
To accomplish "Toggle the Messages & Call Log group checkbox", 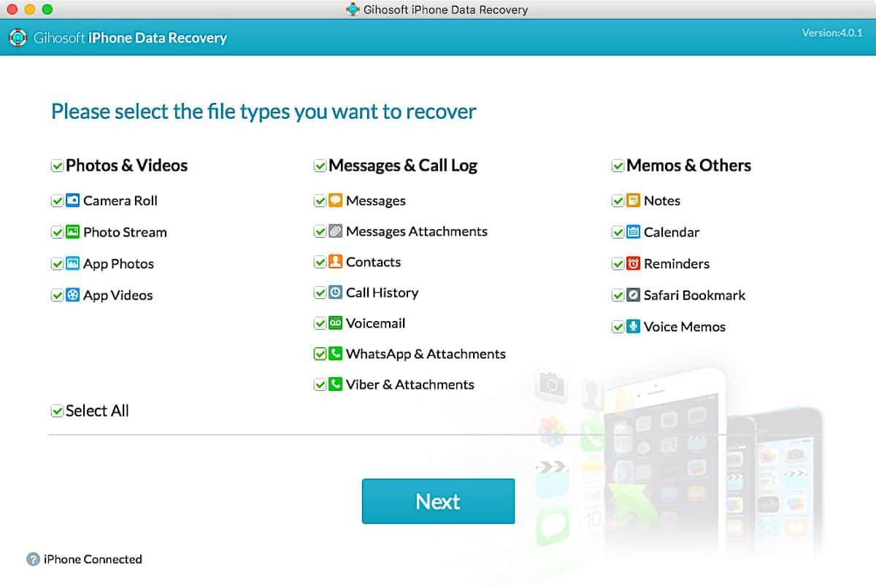I will (x=320, y=166).
